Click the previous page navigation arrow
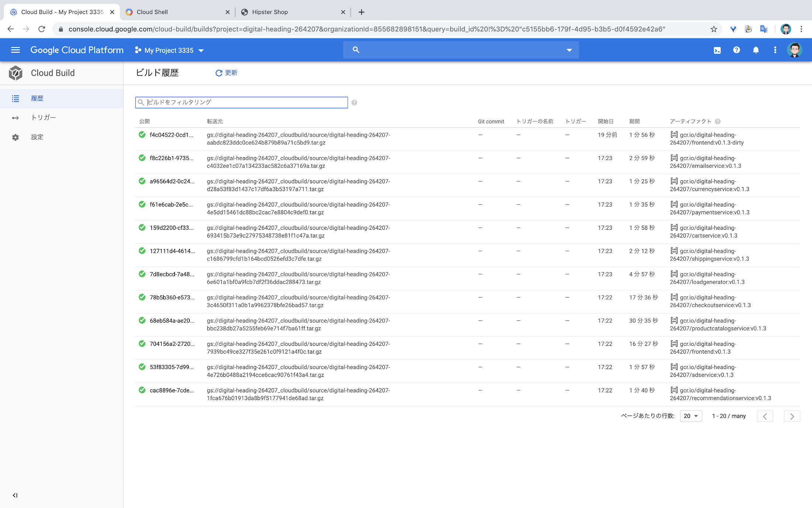 766,417
